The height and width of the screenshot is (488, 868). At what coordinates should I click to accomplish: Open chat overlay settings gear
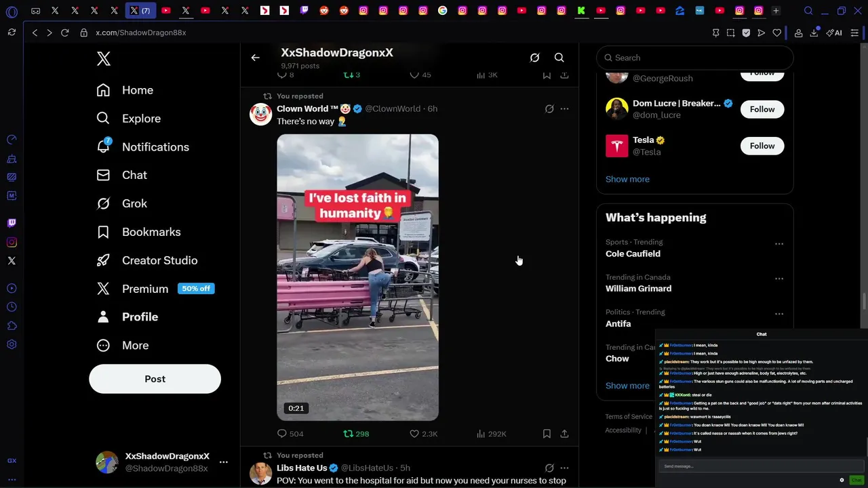842,480
